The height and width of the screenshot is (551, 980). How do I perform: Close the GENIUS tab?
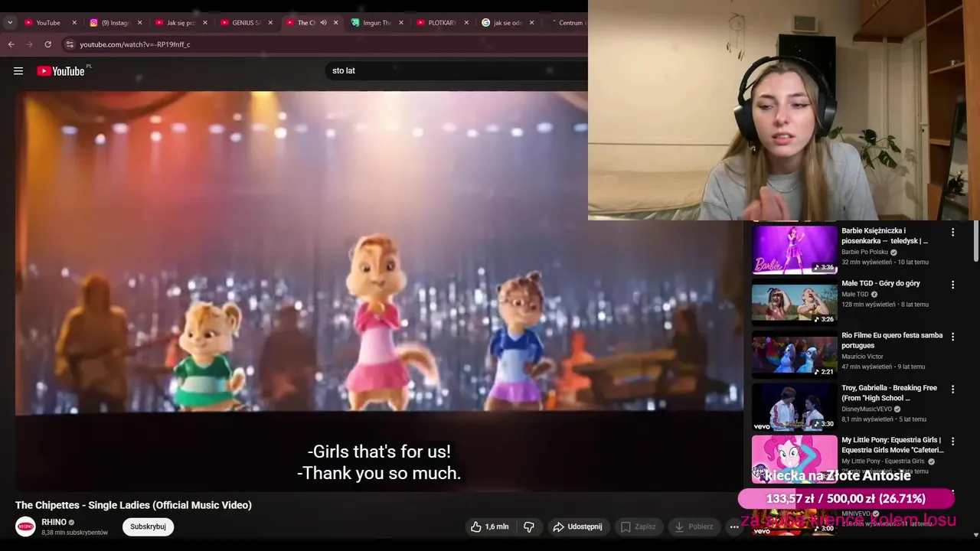click(x=270, y=23)
